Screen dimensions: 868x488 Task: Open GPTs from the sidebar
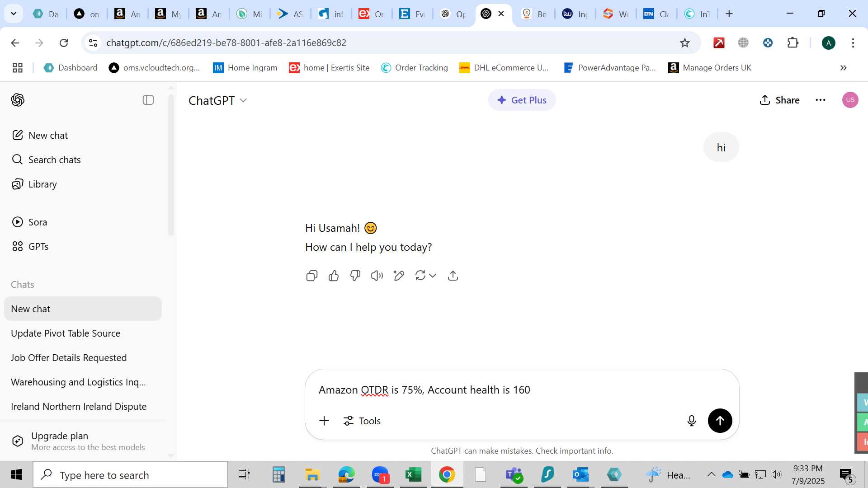83,246
